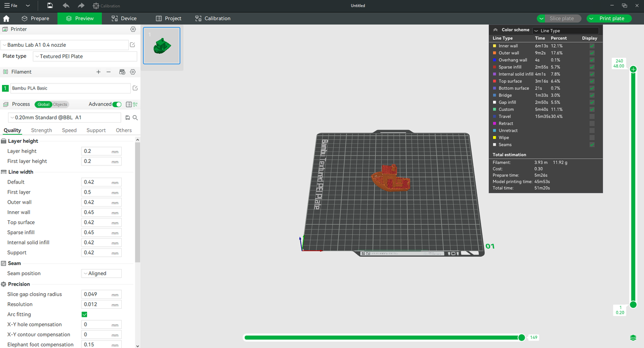The height and width of the screenshot is (348, 644).
Task: Select the plate 1 thumbnail
Action: click(162, 46)
